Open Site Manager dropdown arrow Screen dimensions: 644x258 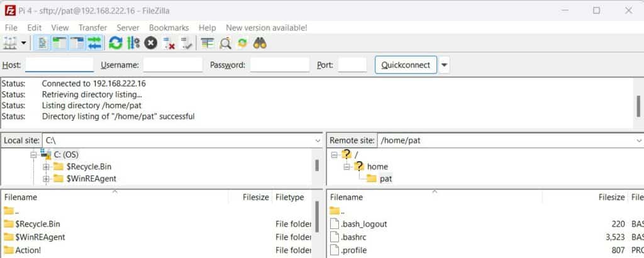(x=23, y=43)
